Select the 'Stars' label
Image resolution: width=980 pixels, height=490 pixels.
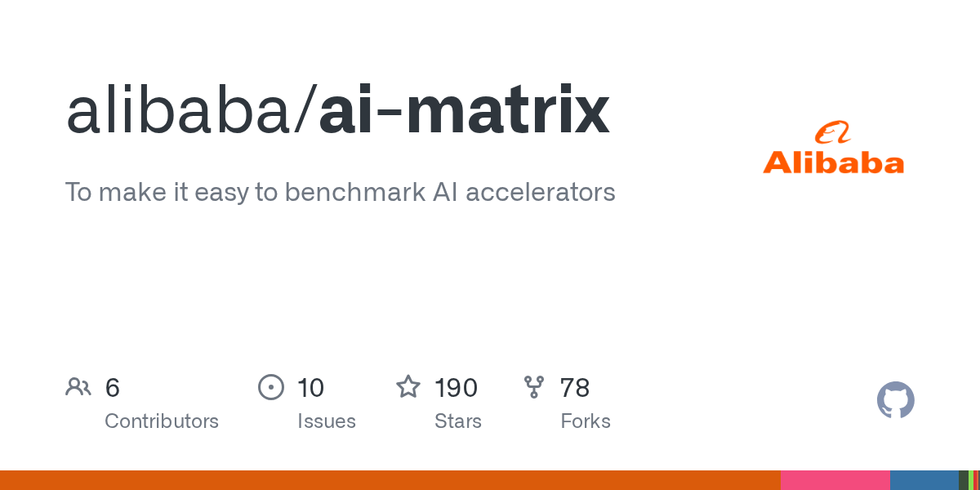click(x=457, y=421)
